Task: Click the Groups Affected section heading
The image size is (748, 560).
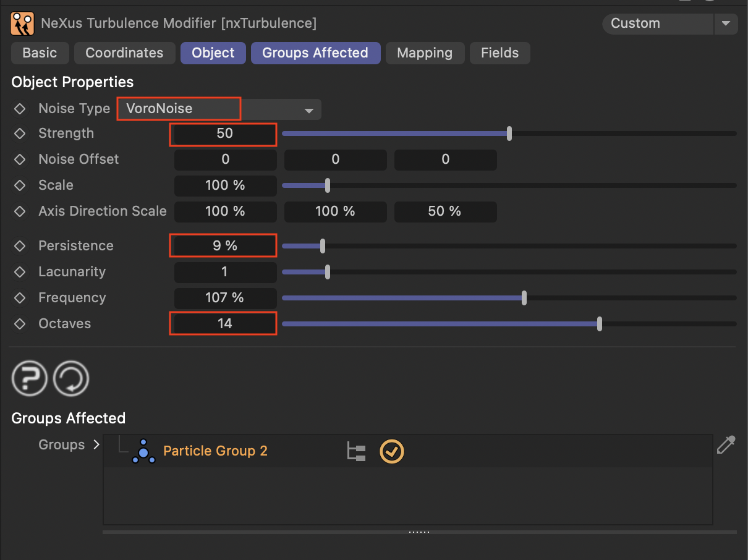Action: pos(69,418)
